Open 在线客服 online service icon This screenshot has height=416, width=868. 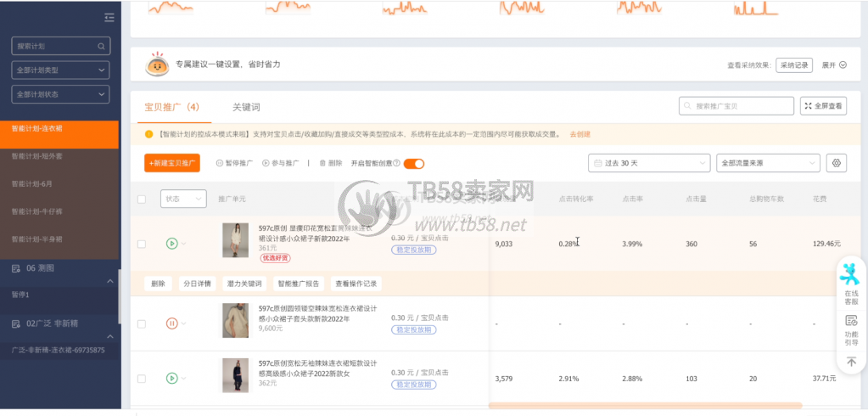(x=851, y=274)
